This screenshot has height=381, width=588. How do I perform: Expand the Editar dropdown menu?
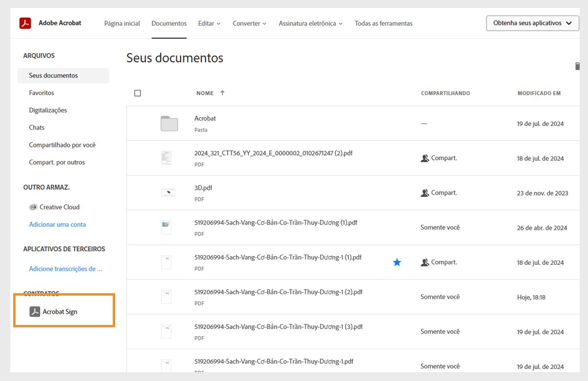click(209, 23)
